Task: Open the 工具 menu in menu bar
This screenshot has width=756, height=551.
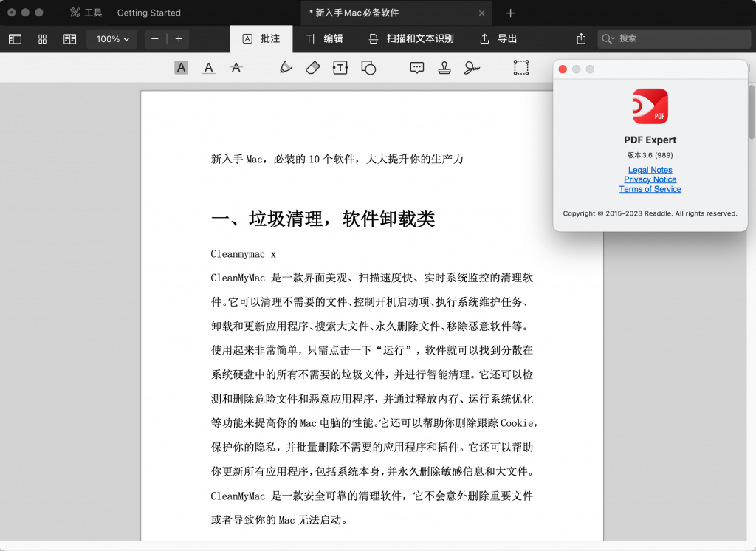Action: point(87,12)
